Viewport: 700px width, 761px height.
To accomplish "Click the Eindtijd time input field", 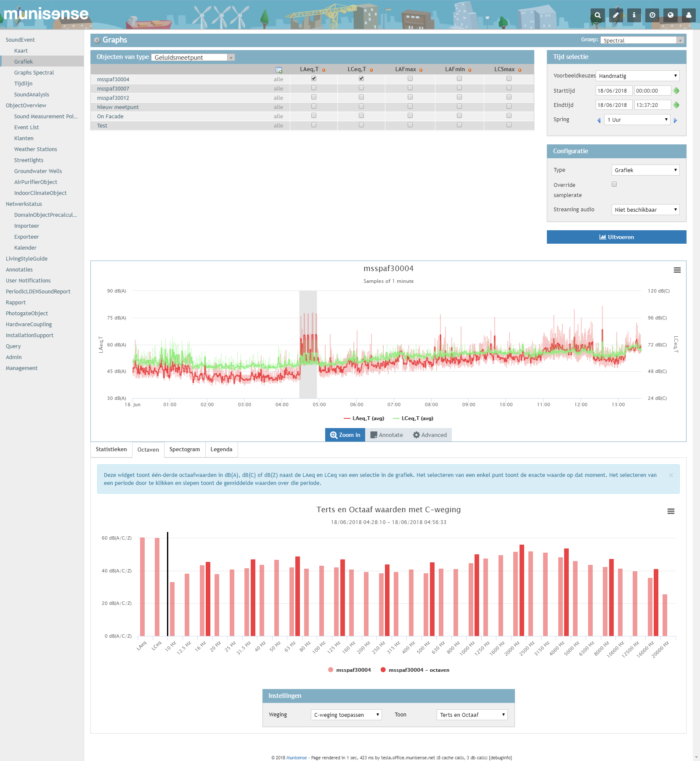I will click(652, 105).
